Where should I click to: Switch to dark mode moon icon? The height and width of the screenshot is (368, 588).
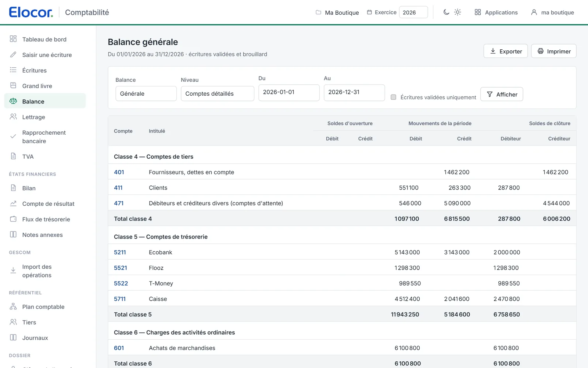(x=446, y=12)
